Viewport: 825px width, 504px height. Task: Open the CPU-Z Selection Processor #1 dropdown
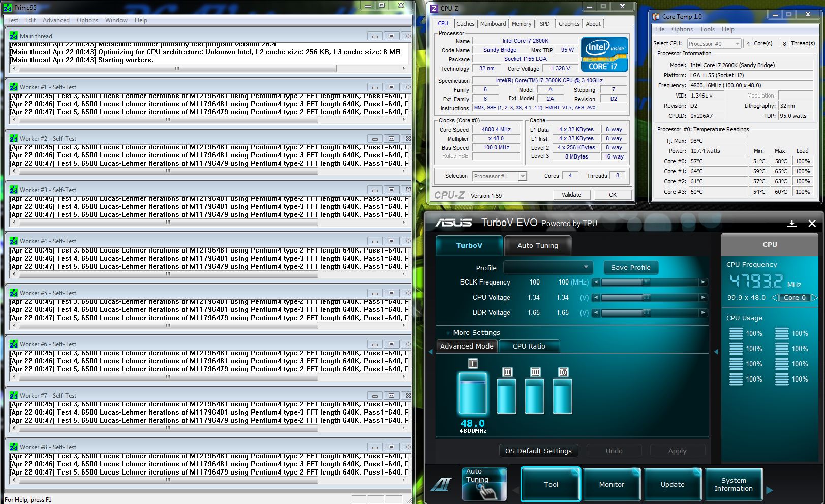click(x=500, y=176)
